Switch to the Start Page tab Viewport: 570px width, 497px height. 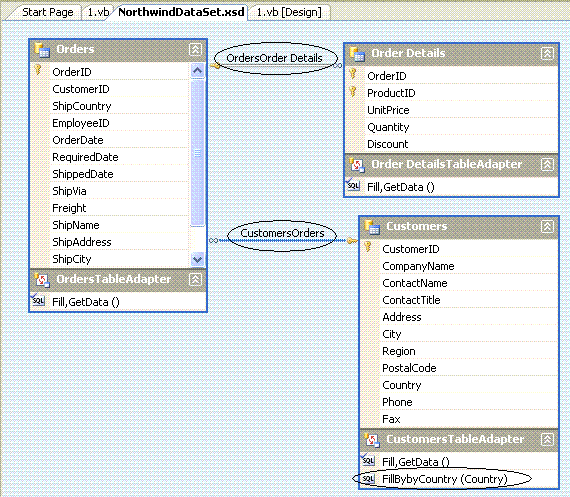48,12
